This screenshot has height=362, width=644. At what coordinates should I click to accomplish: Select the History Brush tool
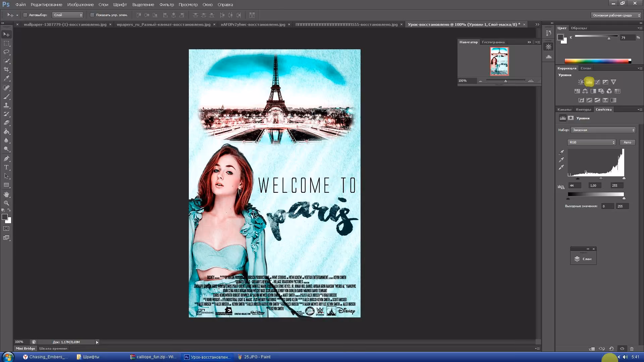point(6,114)
